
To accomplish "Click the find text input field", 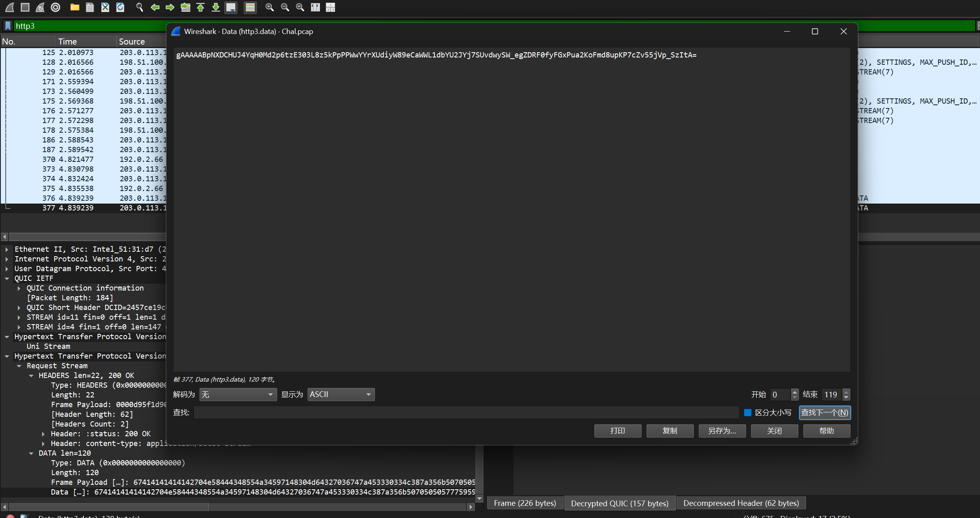I will (466, 412).
